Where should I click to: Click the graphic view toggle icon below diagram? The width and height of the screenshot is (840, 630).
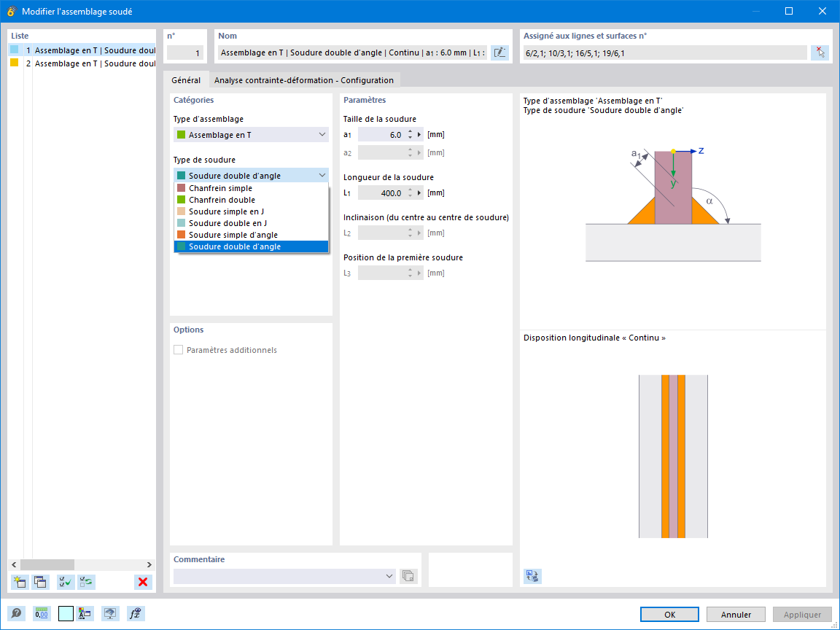point(532,576)
